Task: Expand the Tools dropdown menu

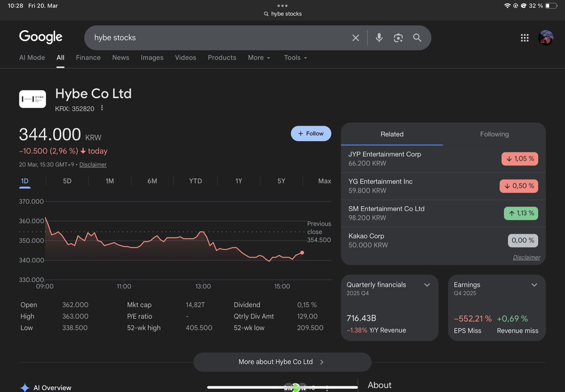Action: tap(295, 57)
